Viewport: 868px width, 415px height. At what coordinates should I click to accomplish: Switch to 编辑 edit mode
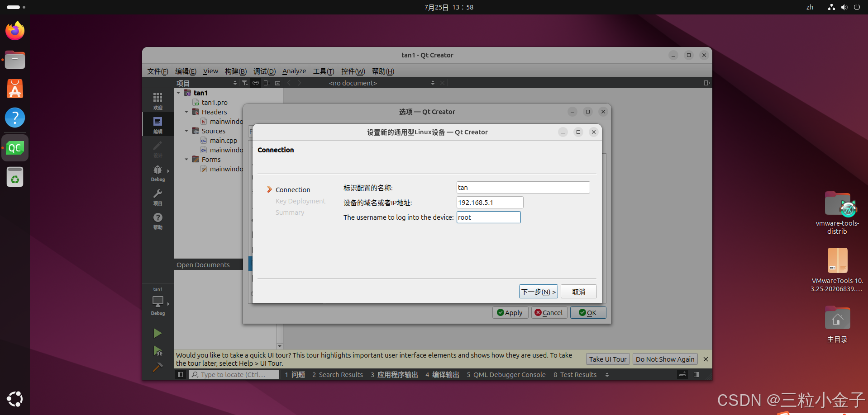coord(157,125)
